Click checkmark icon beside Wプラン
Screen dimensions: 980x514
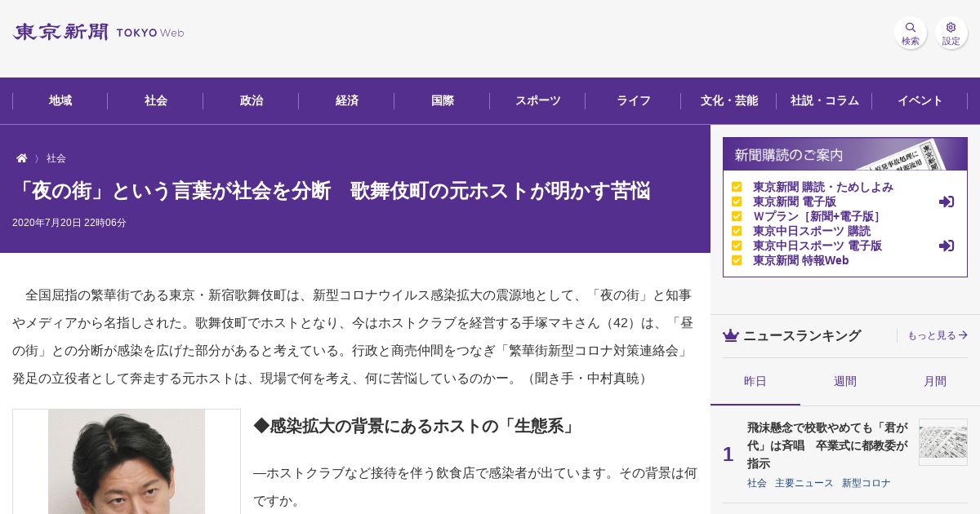pos(737,216)
